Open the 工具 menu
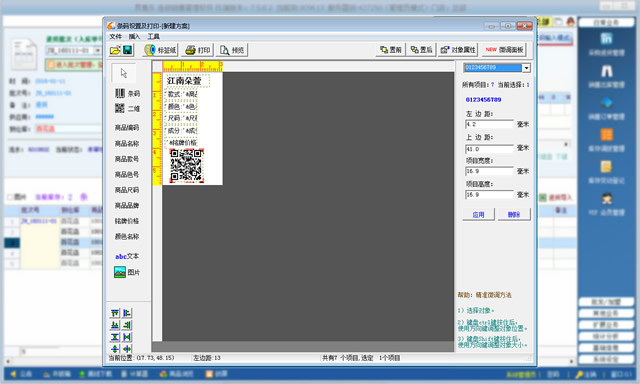640x384 pixels. 153,36
